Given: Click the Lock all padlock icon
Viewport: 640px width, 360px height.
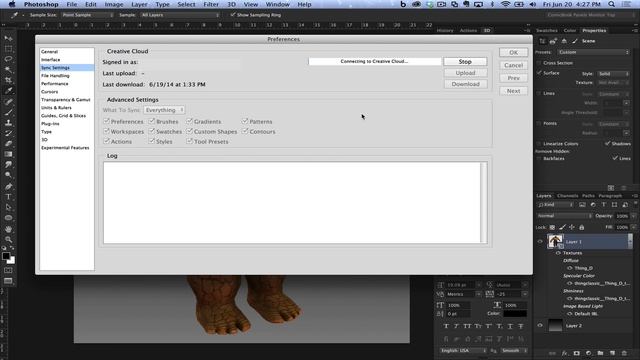Looking at the screenshot, I should (x=582, y=227).
